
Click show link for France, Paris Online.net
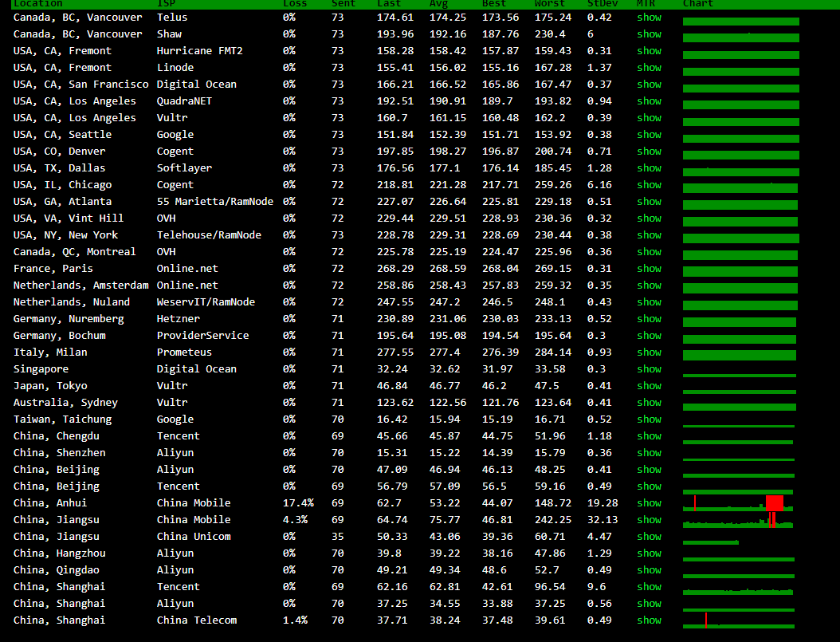point(649,268)
